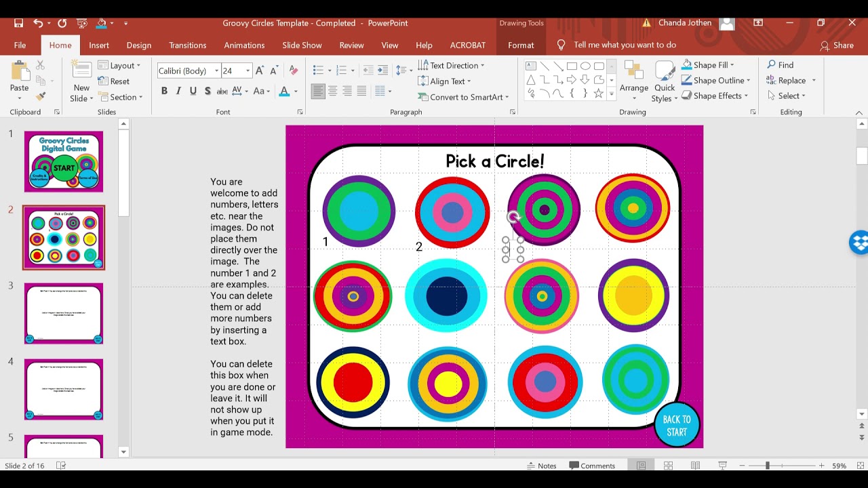Open Quick Styles gallery
The height and width of the screenshot is (488, 868).
pyautogui.click(x=664, y=80)
